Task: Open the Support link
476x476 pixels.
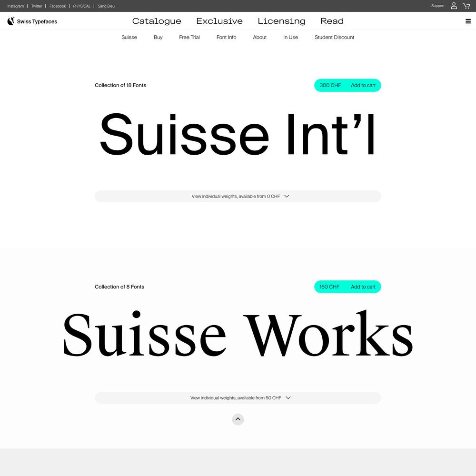Action: pos(437,6)
